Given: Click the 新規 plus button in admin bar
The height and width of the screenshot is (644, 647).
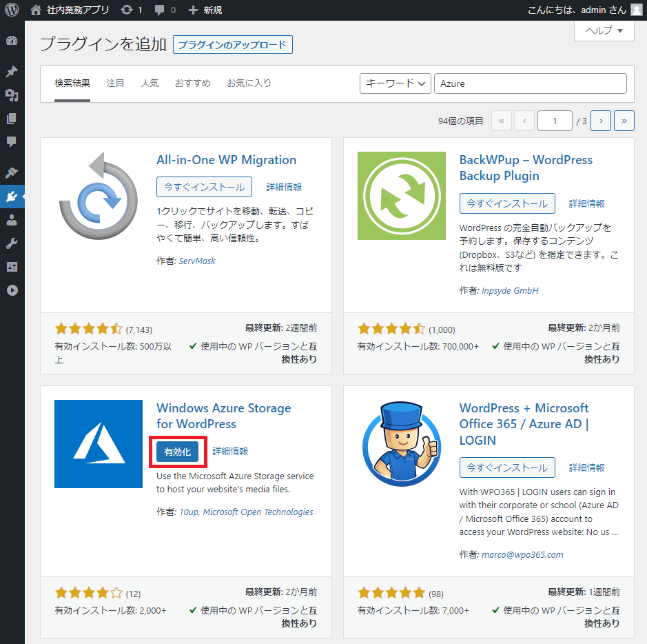Looking at the screenshot, I should click(x=205, y=10).
